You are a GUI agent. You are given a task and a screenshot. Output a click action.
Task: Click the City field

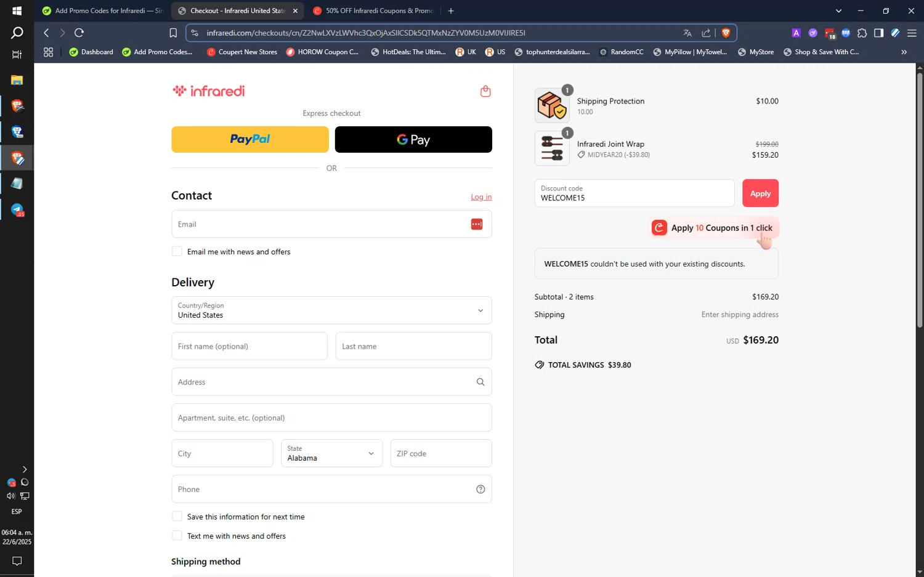[x=222, y=453]
